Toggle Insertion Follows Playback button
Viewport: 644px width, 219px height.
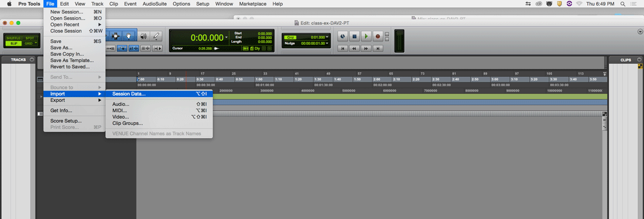click(x=158, y=48)
